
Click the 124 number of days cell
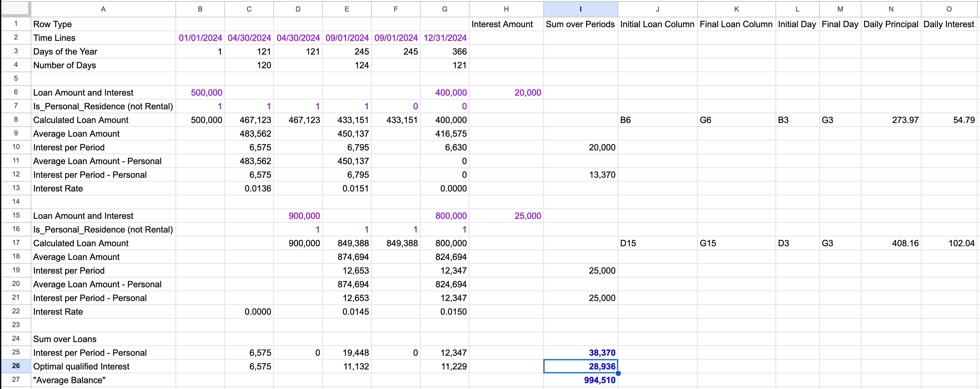point(347,65)
